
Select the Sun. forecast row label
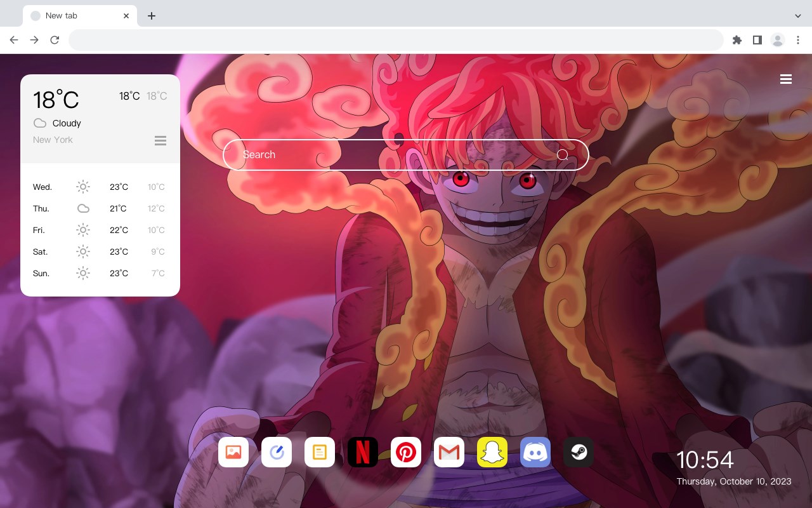click(x=41, y=273)
